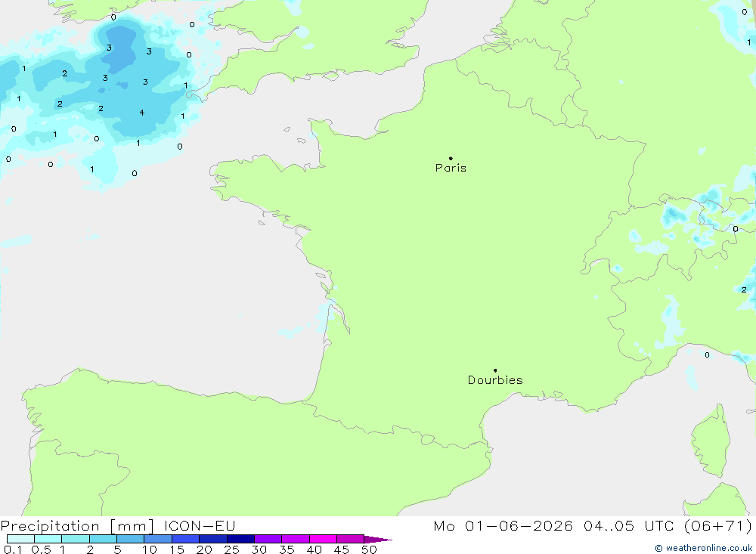This screenshot has width=756, height=554.
Task: Click the '25' legend scale label
Action: 231,549
